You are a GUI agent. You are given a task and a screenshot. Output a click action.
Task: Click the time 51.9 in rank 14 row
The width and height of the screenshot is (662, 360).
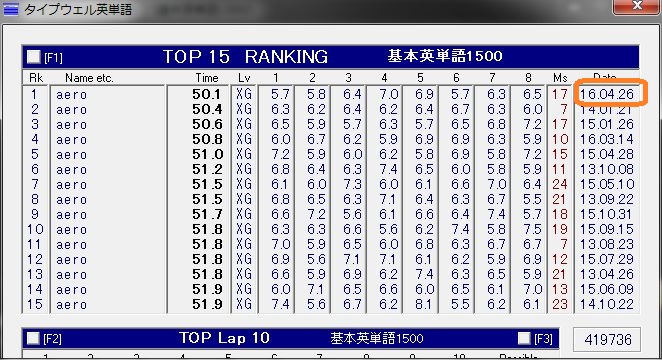click(x=206, y=289)
